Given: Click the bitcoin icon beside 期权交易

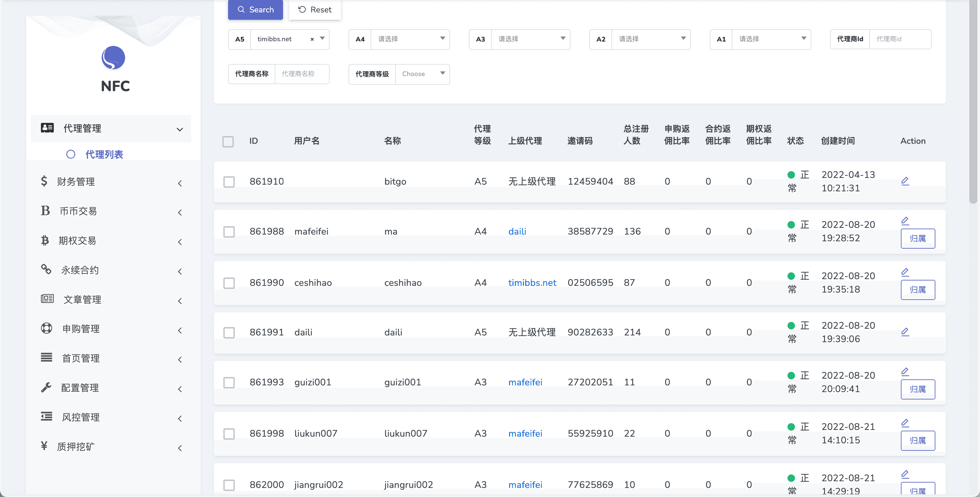Looking at the screenshot, I should 45,240.
